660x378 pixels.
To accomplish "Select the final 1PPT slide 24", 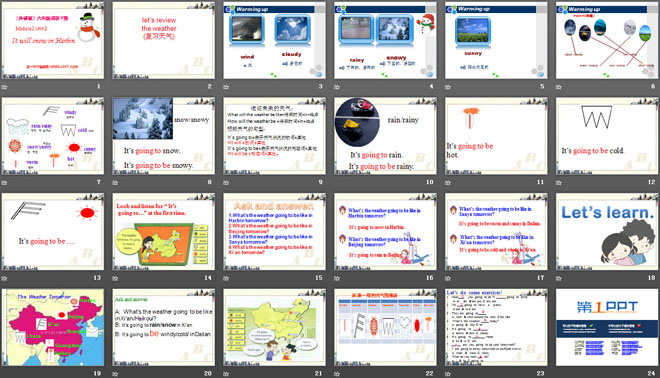I will coord(607,327).
